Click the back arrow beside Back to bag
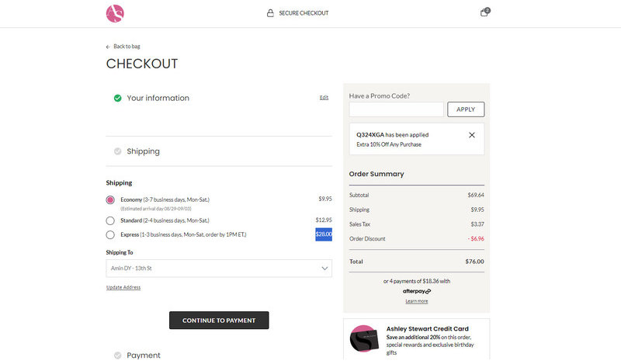Screen dimensions: 621x364 109,47
